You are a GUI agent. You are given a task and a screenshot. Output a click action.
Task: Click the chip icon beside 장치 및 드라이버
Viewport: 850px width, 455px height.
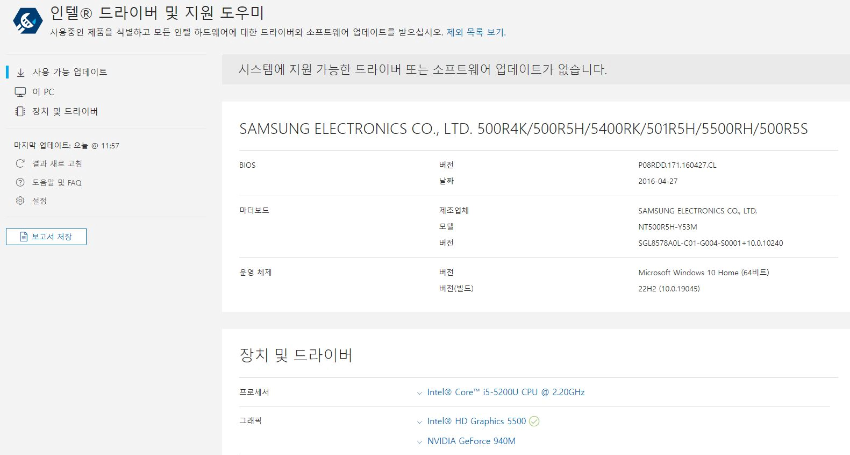(x=20, y=111)
